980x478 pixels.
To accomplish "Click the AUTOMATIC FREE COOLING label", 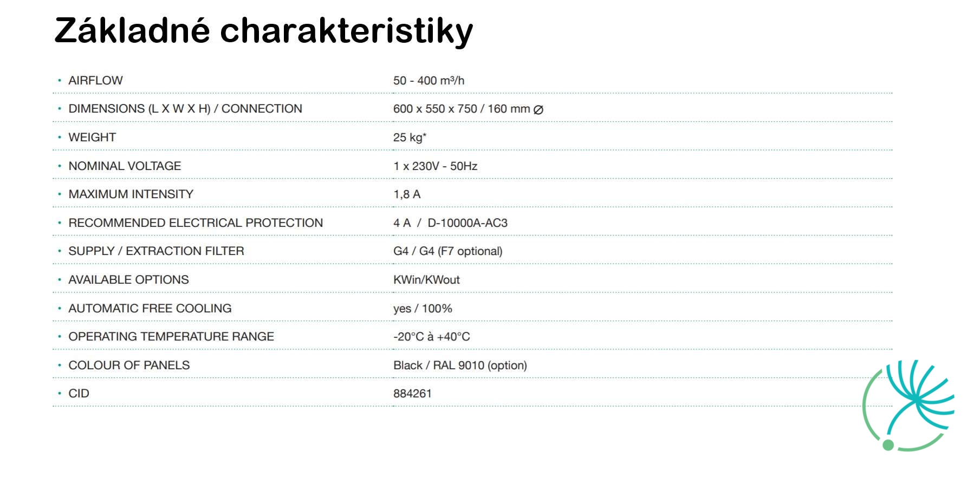I will 150,309.
